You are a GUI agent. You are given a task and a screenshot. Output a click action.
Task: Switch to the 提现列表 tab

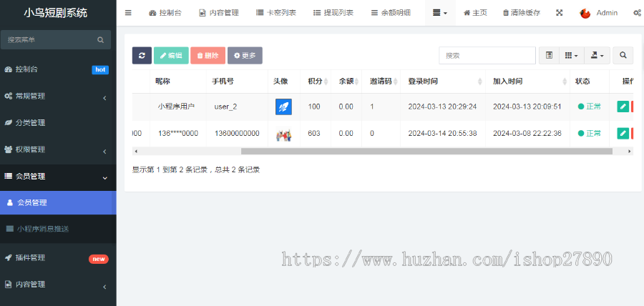coord(333,13)
